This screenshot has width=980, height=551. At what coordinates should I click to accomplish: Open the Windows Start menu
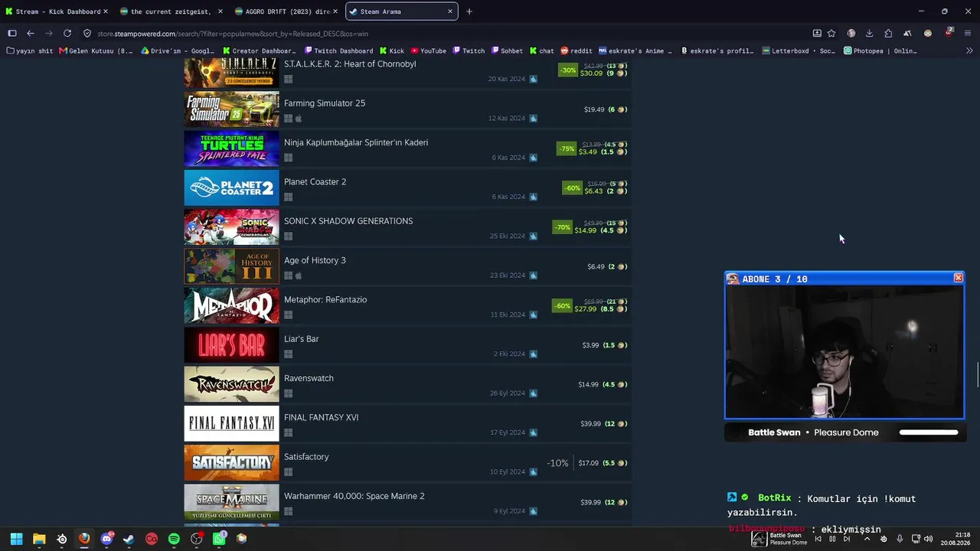pos(16,539)
